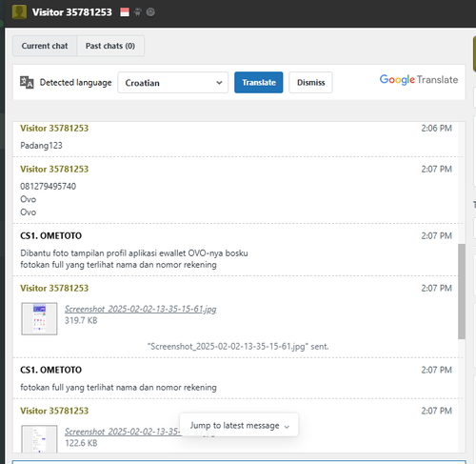Click the Google Translate logo
This screenshot has height=464, width=476.
click(x=419, y=79)
